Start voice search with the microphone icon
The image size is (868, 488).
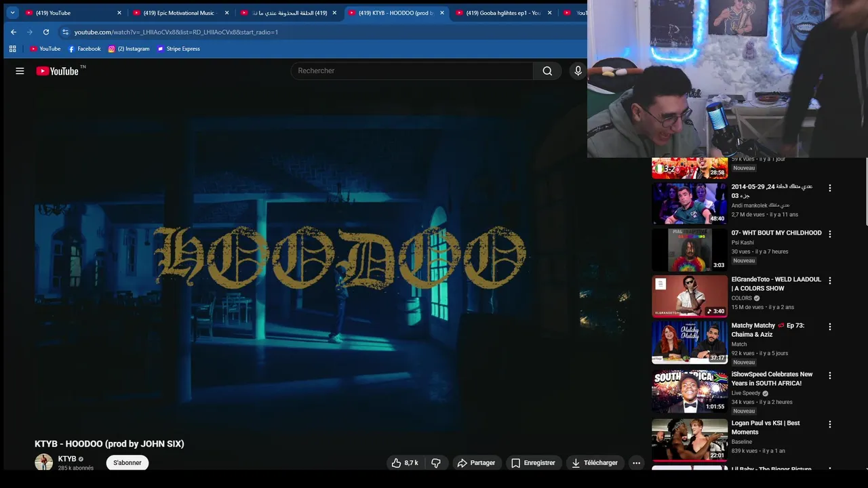point(578,70)
